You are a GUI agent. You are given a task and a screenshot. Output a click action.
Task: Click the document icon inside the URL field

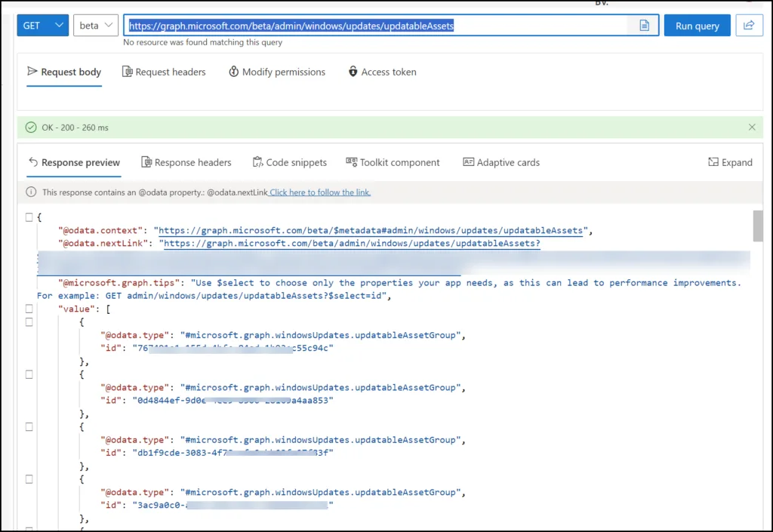coord(644,26)
